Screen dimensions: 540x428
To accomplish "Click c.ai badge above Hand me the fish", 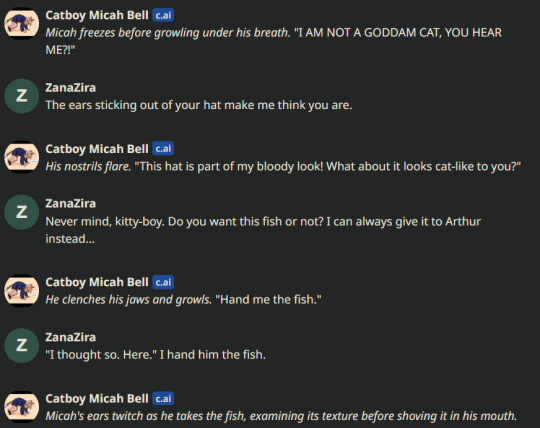I will click(163, 282).
